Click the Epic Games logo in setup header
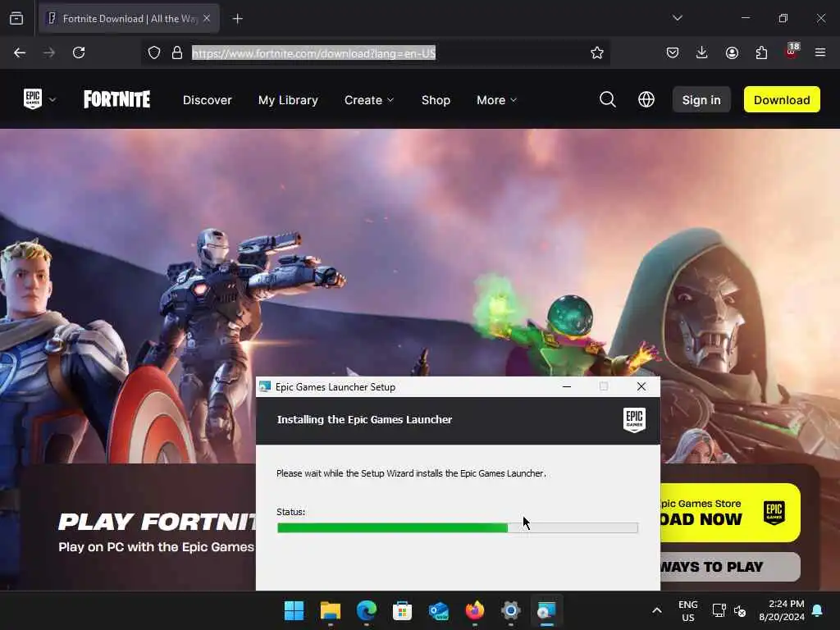 634,419
